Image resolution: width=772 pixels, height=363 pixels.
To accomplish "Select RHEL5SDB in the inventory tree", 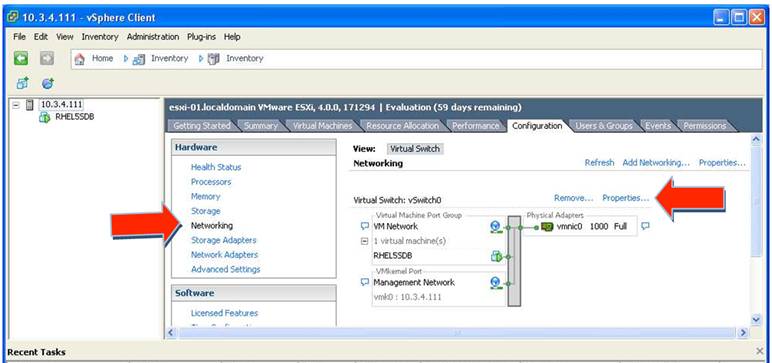I will pos(75,117).
